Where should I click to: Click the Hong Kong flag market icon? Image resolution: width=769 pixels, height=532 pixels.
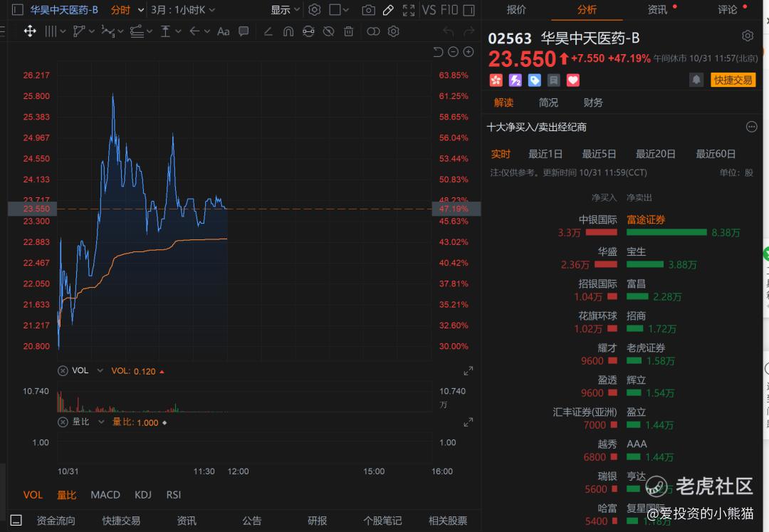tap(496, 80)
